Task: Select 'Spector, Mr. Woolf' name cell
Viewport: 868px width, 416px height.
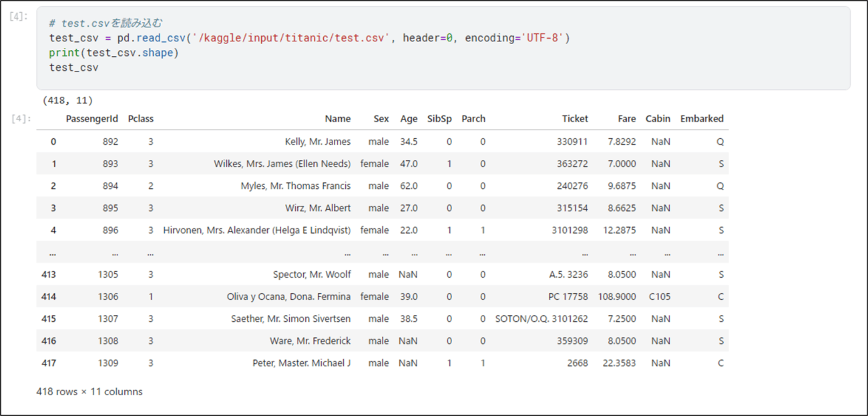Action: click(312, 274)
